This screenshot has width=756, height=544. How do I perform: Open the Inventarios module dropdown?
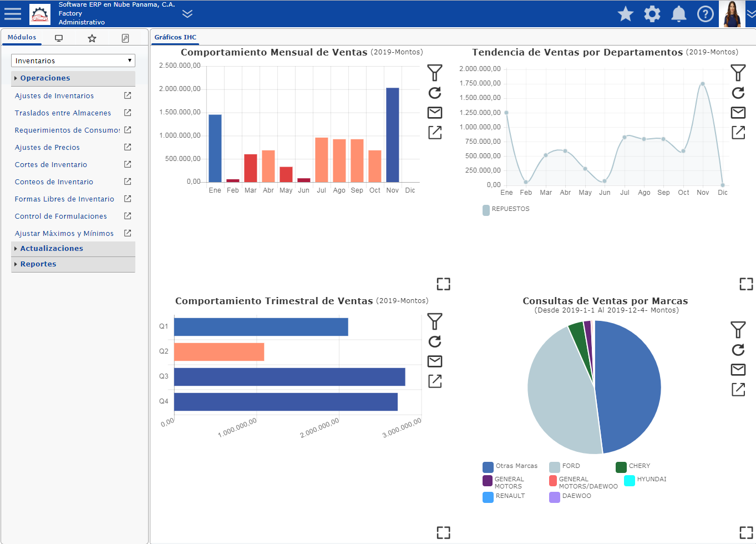pos(73,61)
